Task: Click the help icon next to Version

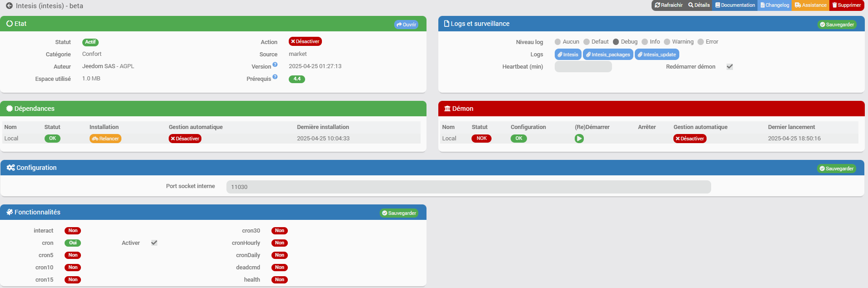Action: (275, 65)
